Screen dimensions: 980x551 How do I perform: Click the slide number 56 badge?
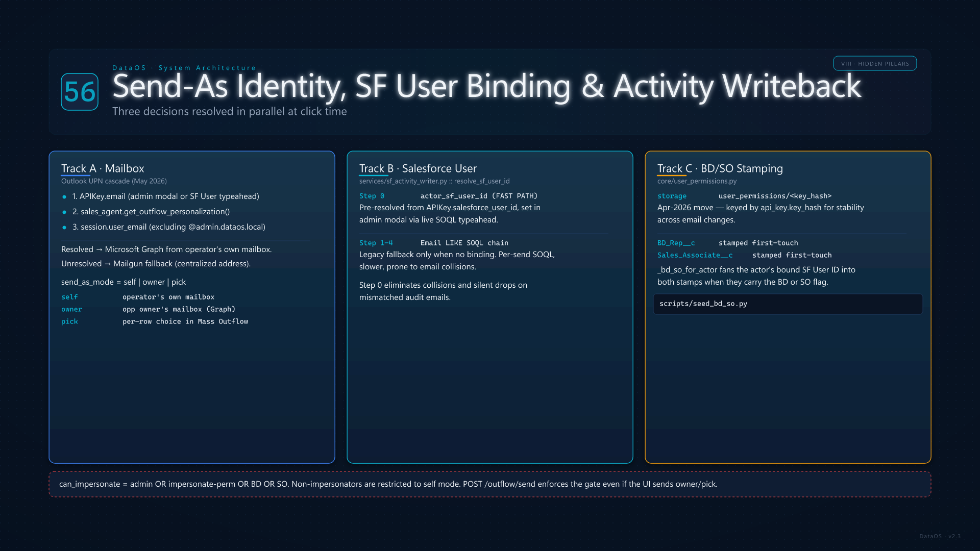coord(80,92)
